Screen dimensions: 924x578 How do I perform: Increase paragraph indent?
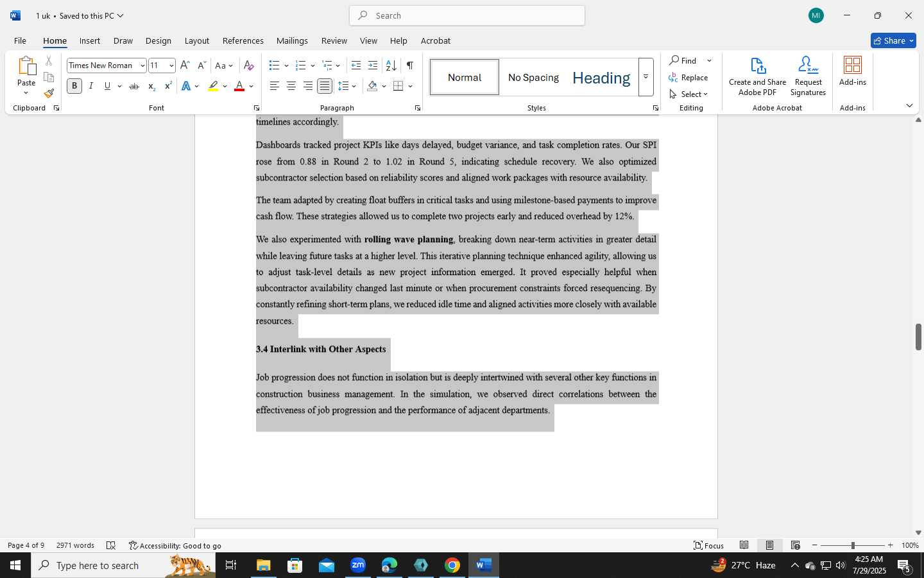(x=373, y=66)
